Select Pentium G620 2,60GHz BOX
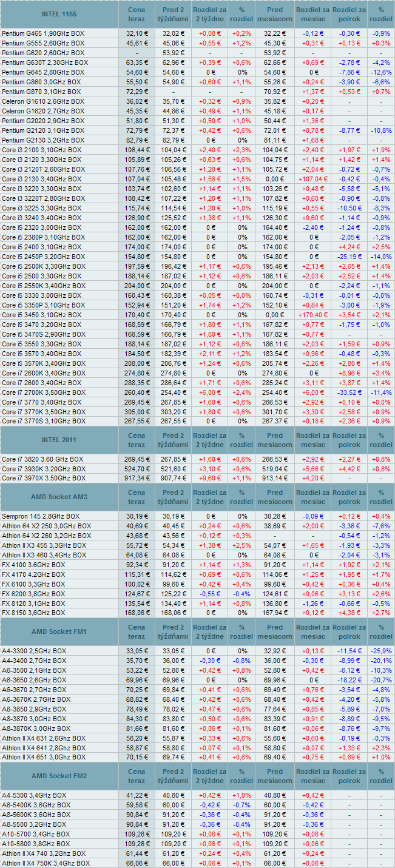The width and height of the screenshot is (395, 868). tap(44, 53)
